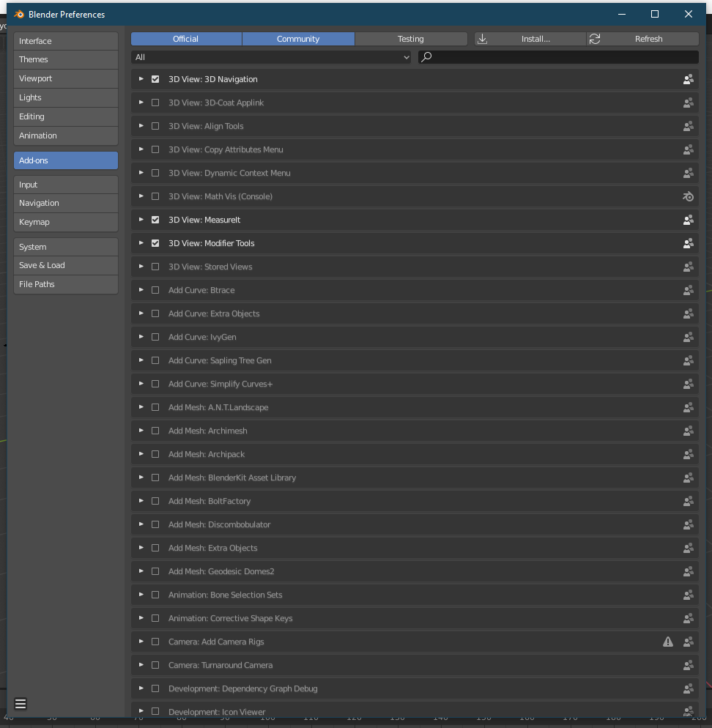Click the Add-ons sidebar item

(x=66, y=160)
